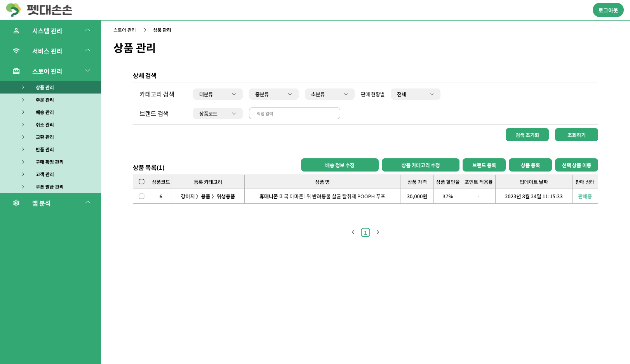Click the 상품 명 column header
This screenshot has width=630, height=364.
322,182
